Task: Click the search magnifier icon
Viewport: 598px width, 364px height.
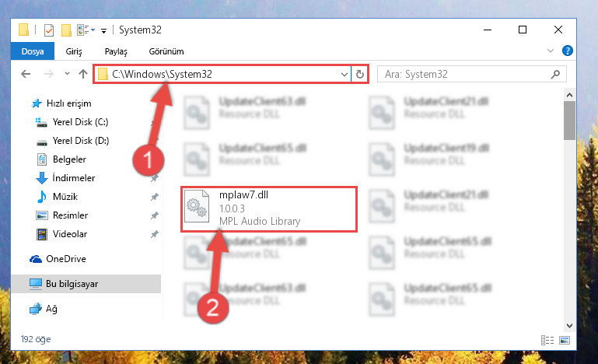Action: (556, 74)
